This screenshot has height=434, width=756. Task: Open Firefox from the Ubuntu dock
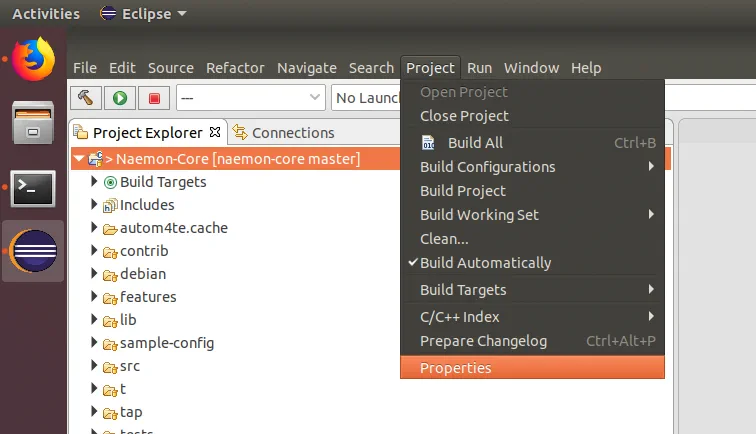[x=33, y=59]
